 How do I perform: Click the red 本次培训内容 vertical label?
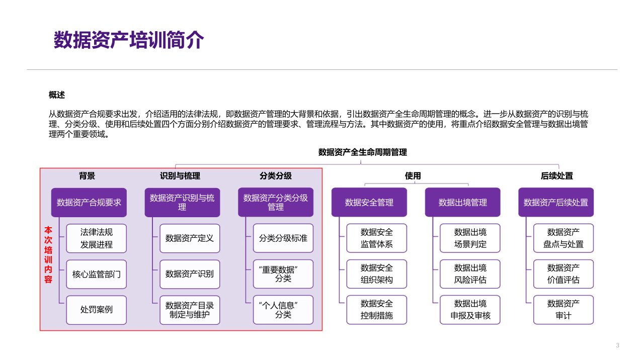pyautogui.click(x=48, y=255)
